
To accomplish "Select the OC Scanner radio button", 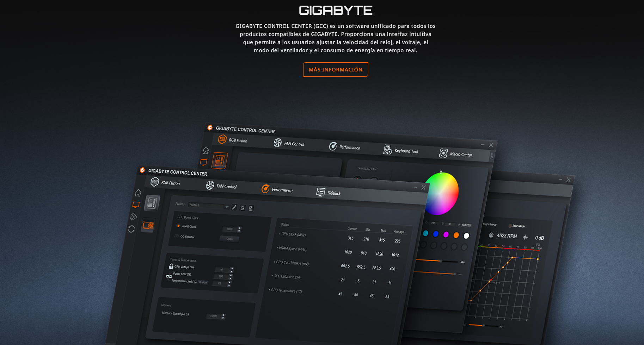I will [x=177, y=236].
